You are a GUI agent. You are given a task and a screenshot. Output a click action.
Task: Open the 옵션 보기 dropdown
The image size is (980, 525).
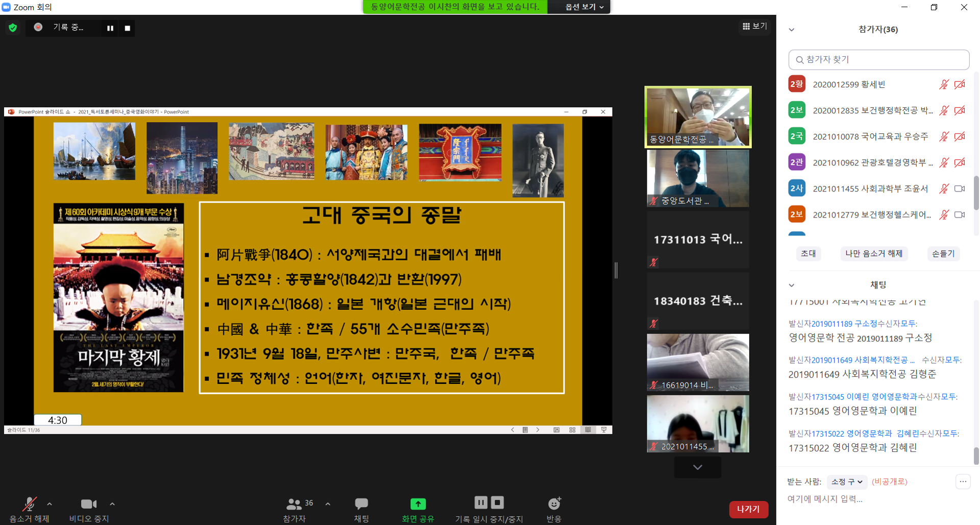pyautogui.click(x=584, y=7)
